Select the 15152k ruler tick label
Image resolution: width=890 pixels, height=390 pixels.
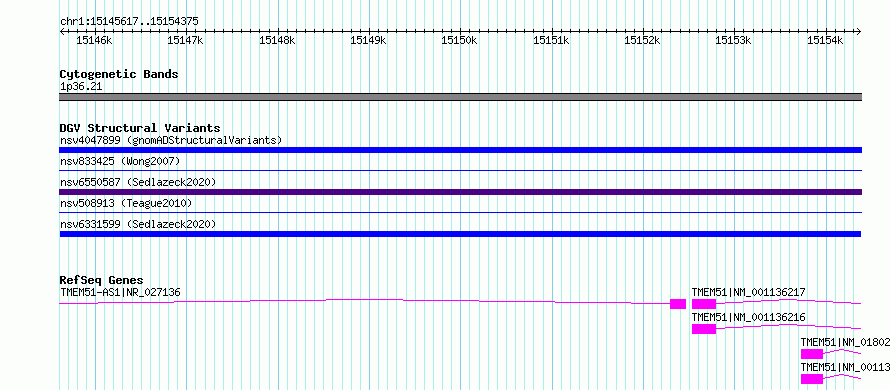click(x=643, y=40)
